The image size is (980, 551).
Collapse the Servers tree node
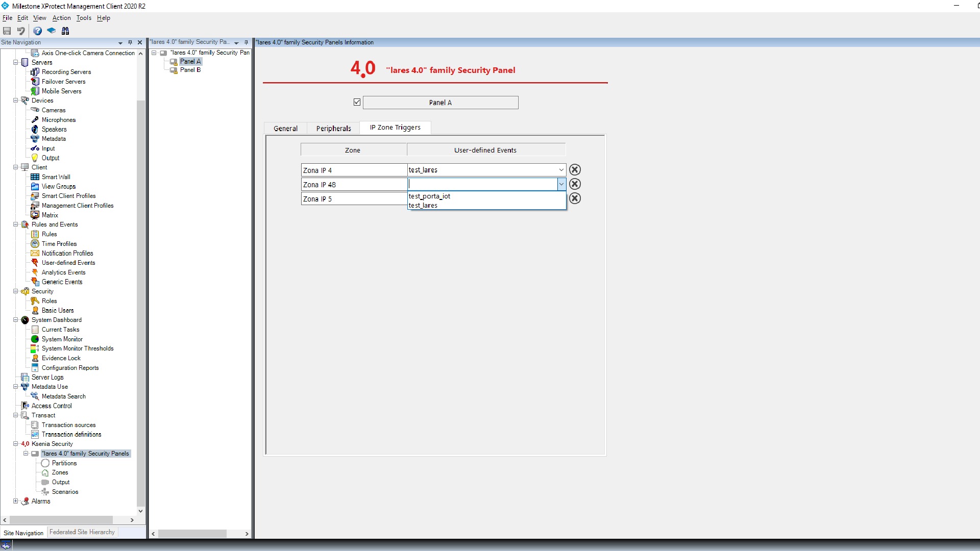coord(15,62)
